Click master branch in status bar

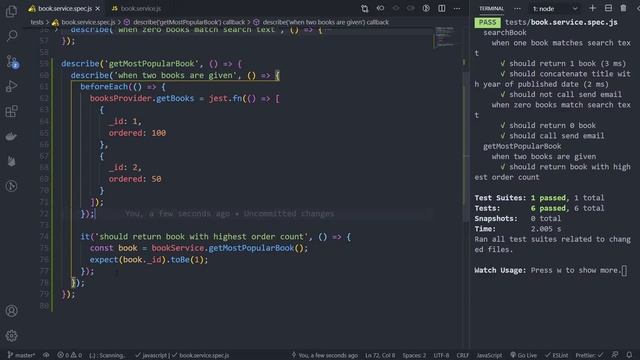point(21,355)
